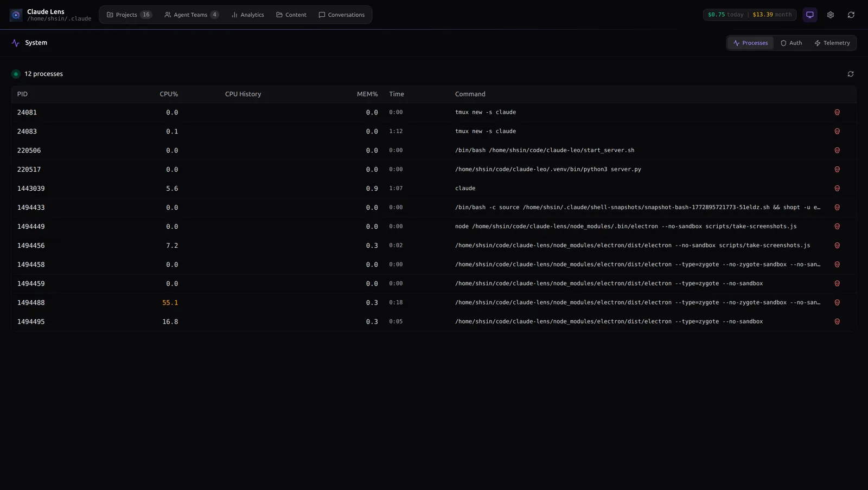Kill process 24081 using its shield icon
The width and height of the screenshot is (868, 490).
[837, 113]
